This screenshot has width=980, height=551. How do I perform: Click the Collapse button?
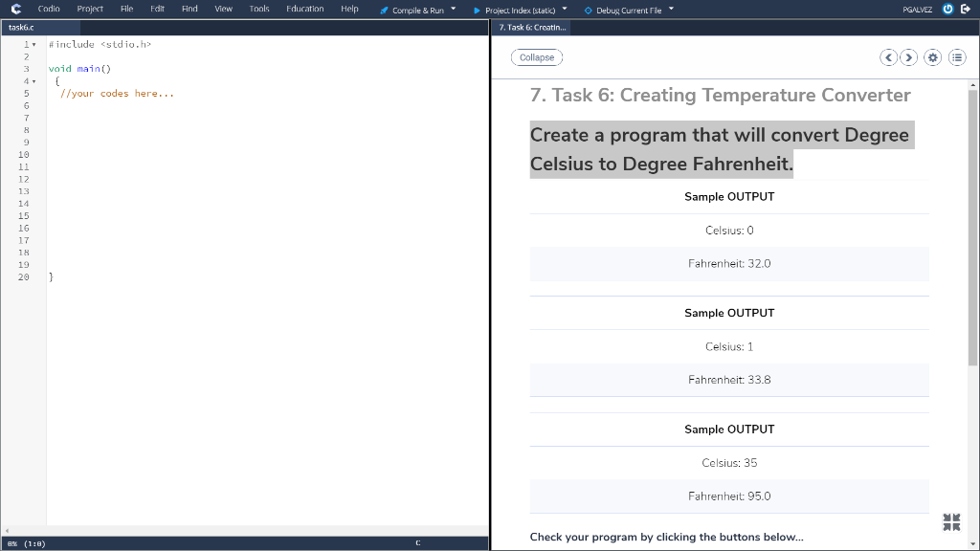coord(536,57)
